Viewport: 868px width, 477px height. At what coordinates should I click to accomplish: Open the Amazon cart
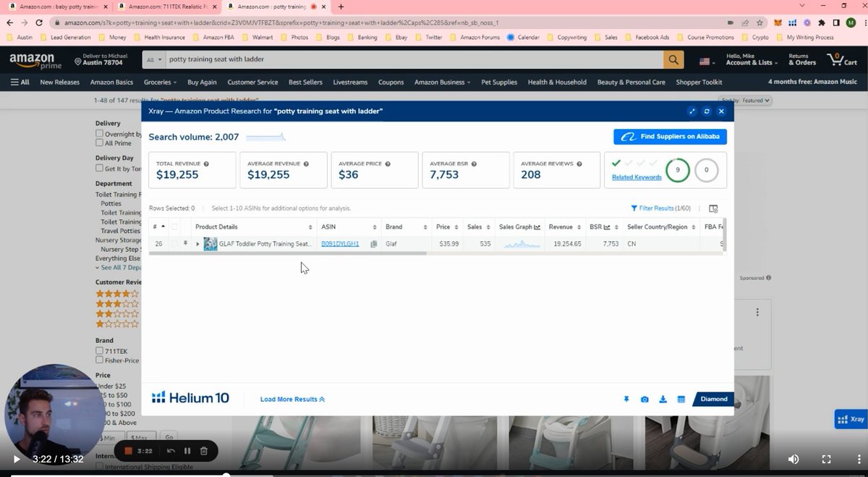tap(841, 59)
